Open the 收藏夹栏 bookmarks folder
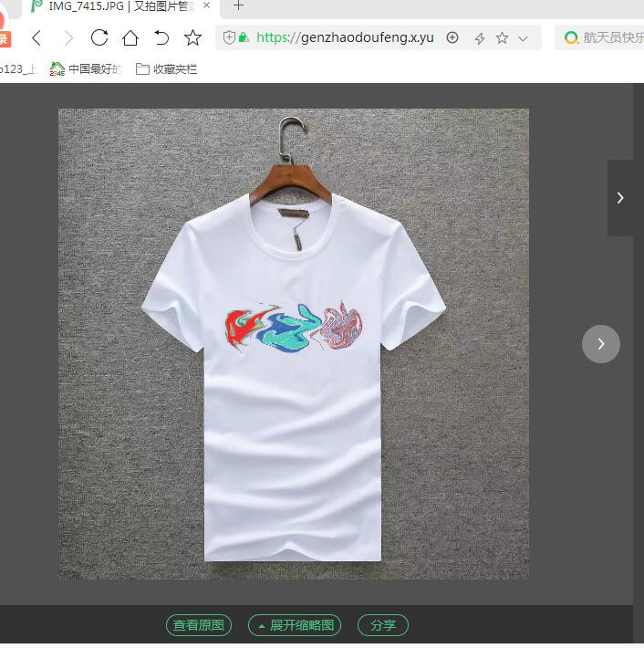 (x=166, y=68)
